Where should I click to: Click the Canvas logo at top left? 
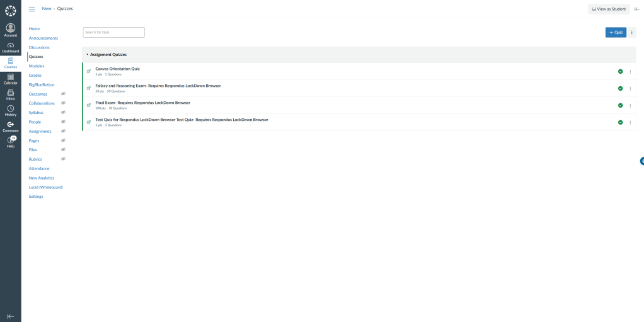coord(10,11)
